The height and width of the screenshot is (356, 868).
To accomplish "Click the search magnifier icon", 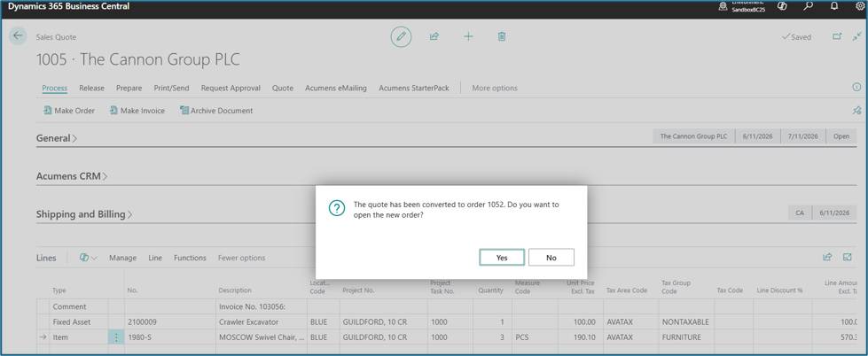I will click(x=809, y=6).
